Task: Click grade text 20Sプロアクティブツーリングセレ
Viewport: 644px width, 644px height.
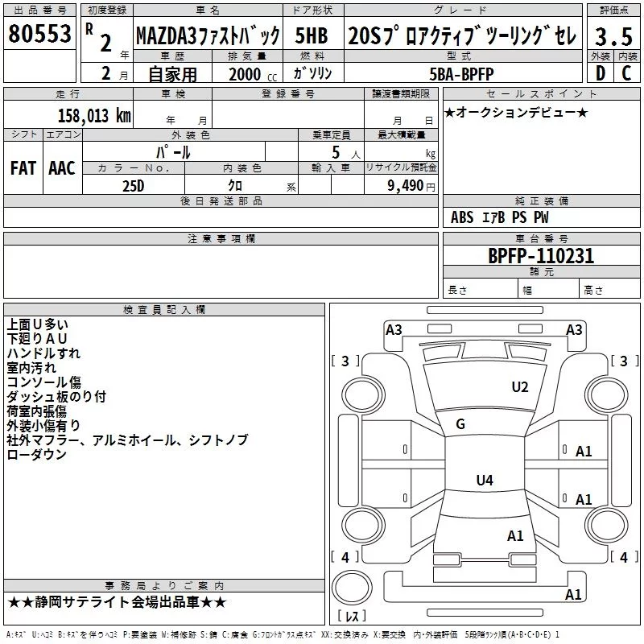Action: click(462, 35)
